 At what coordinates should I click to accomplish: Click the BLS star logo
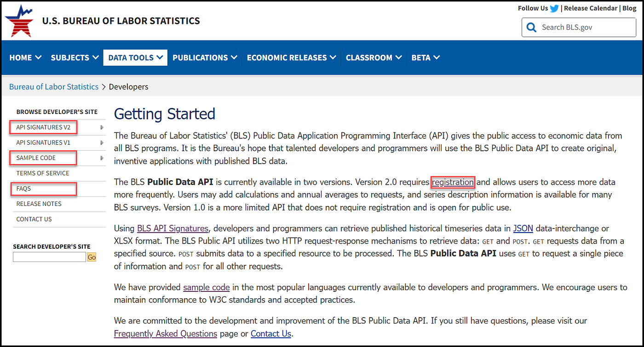19,21
